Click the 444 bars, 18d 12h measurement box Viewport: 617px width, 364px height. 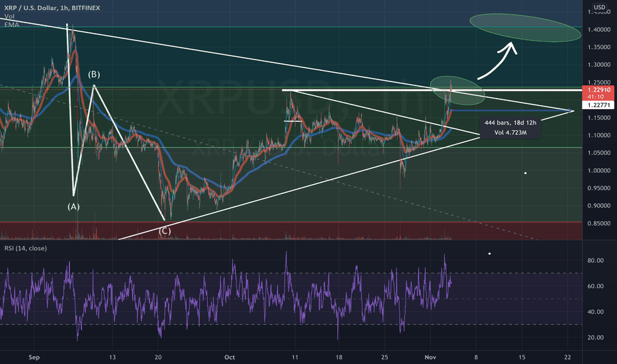tap(510, 128)
